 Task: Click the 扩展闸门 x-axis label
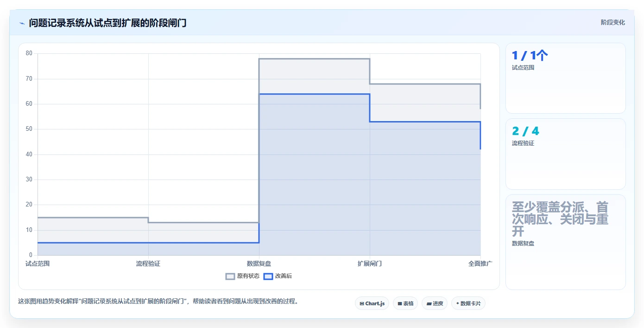point(370,264)
